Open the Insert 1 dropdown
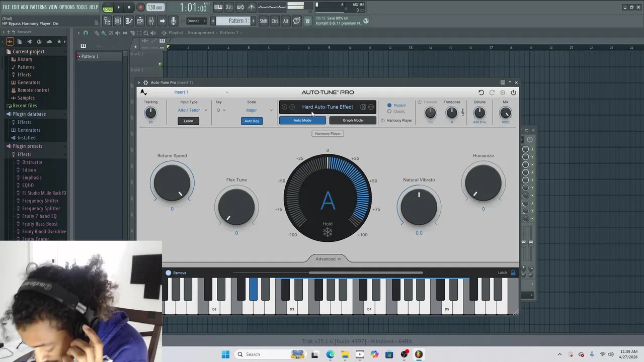The height and width of the screenshot is (362, 644). [201, 93]
